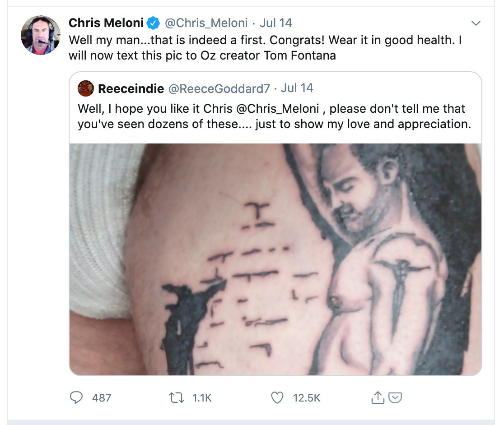The width and height of the screenshot is (504, 425).
Task: Open Reeceindie's small profile avatar
Action: 86,88
